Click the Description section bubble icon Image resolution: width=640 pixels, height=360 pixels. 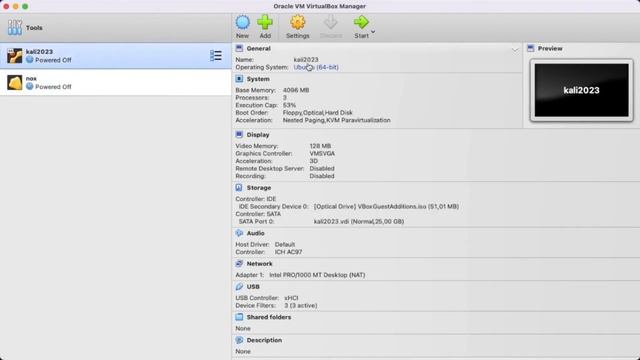(239, 340)
